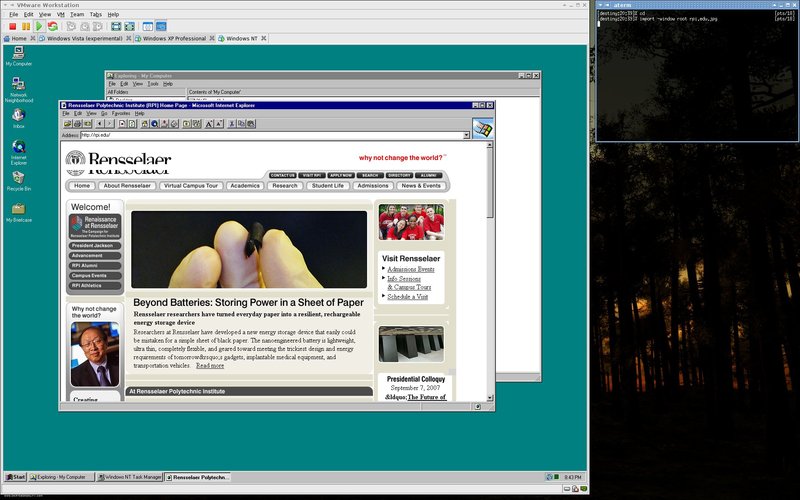
Task: Click the Refresh icon in Internet Explorer toolbar
Action: click(132, 123)
